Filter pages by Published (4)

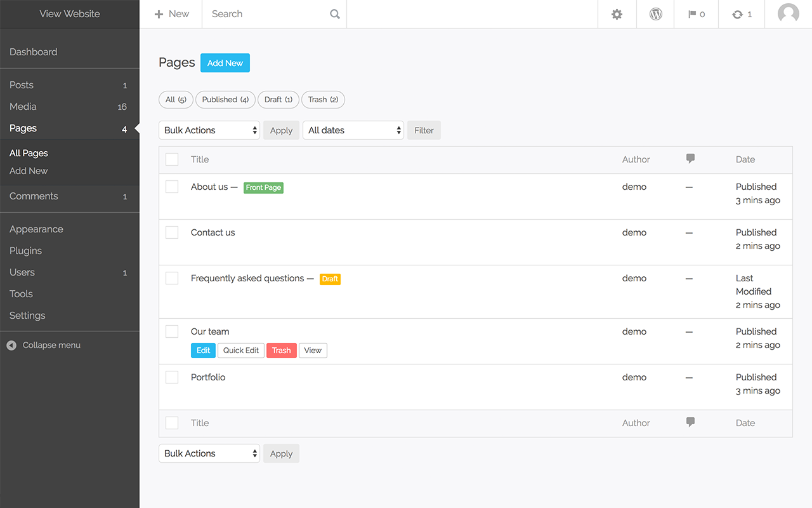[225, 100]
